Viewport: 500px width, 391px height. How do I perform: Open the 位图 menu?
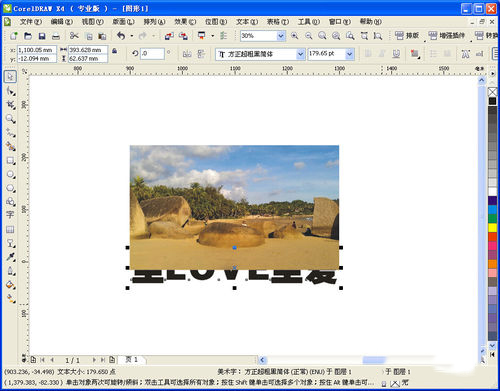pos(216,22)
